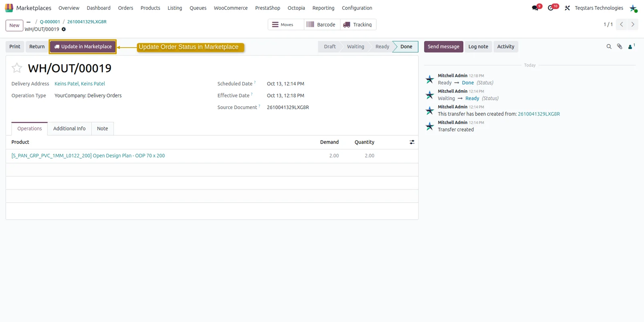This screenshot has width=644, height=322.
Task: Open company switcher Teqstars Technologies
Action: pyautogui.click(x=599, y=8)
